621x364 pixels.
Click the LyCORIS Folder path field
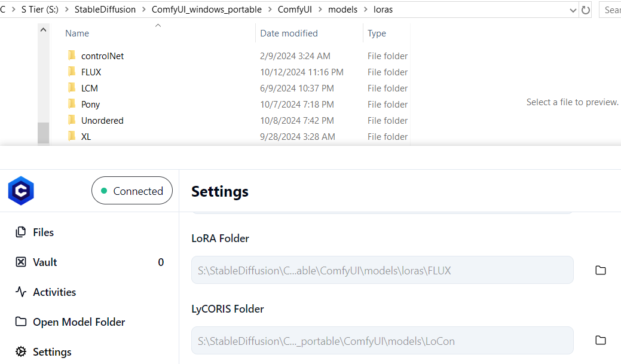click(382, 341)
